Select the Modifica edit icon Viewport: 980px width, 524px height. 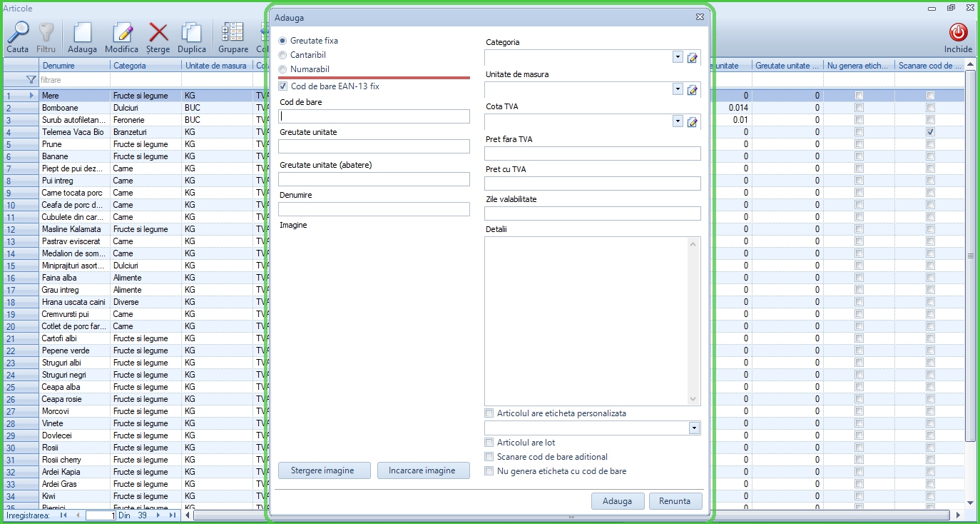click(121, 36)
